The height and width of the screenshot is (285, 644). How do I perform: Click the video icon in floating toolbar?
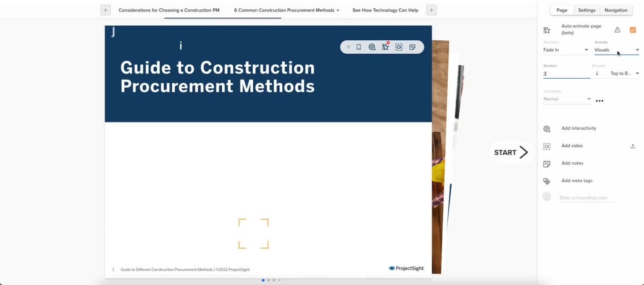tap(399, 47)
